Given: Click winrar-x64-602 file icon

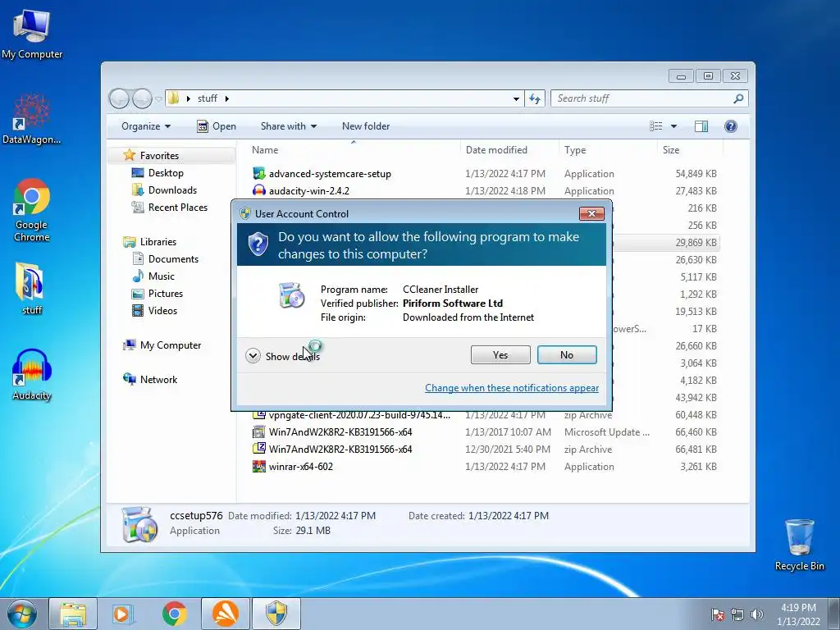Looking at the screenshot, I should [258, 466].
